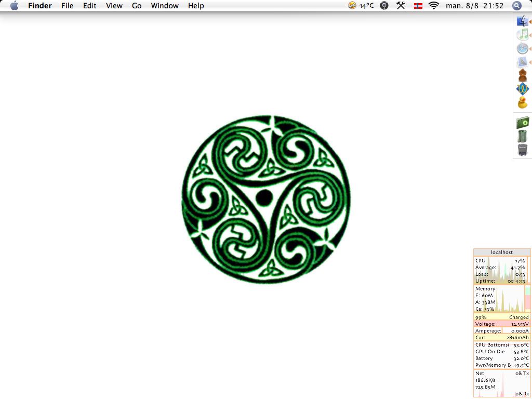532x399 pixels.
Task: Click the Pwr/Memory B 49.5°C row
Action: (502, 365)
